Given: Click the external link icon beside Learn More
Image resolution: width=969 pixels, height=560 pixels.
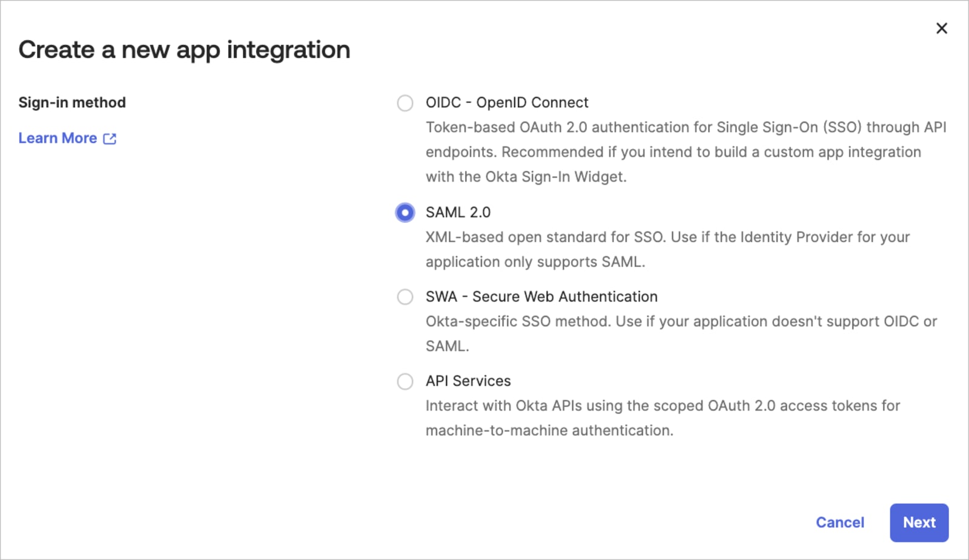Looking at the screenshot, I should (x=110, y=139).
